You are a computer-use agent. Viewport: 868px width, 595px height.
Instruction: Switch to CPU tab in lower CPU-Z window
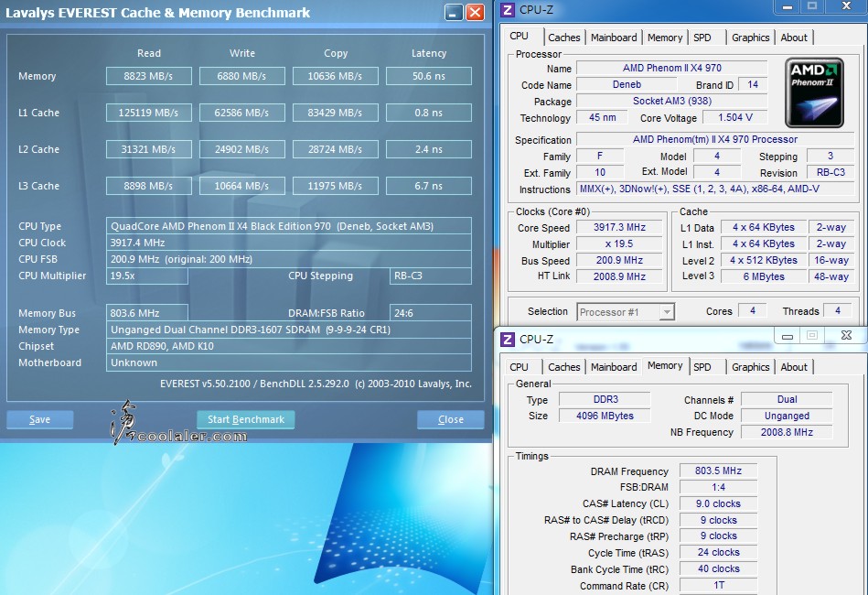tap(519, 367)
